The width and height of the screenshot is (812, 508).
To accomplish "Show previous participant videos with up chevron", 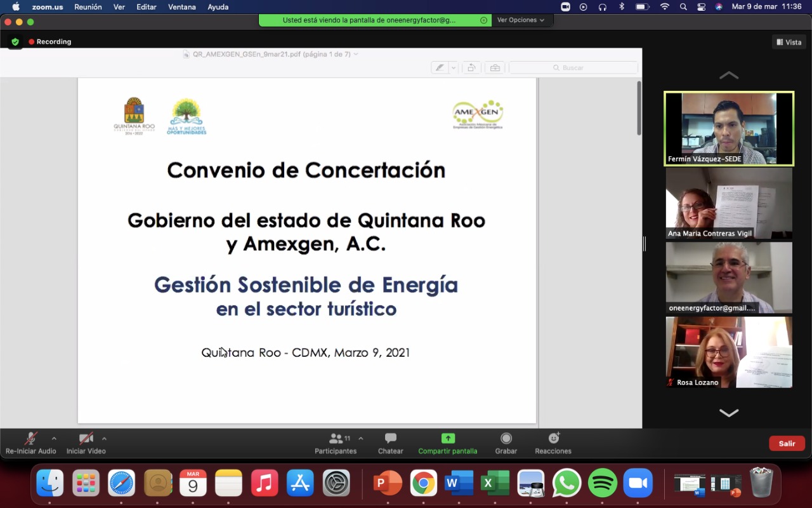I will 729,75.
